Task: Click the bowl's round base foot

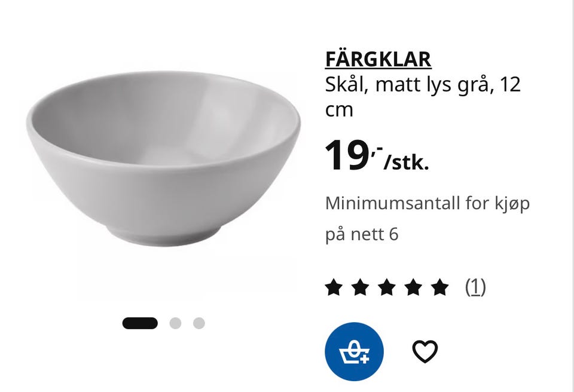Action: coord(164,235)
